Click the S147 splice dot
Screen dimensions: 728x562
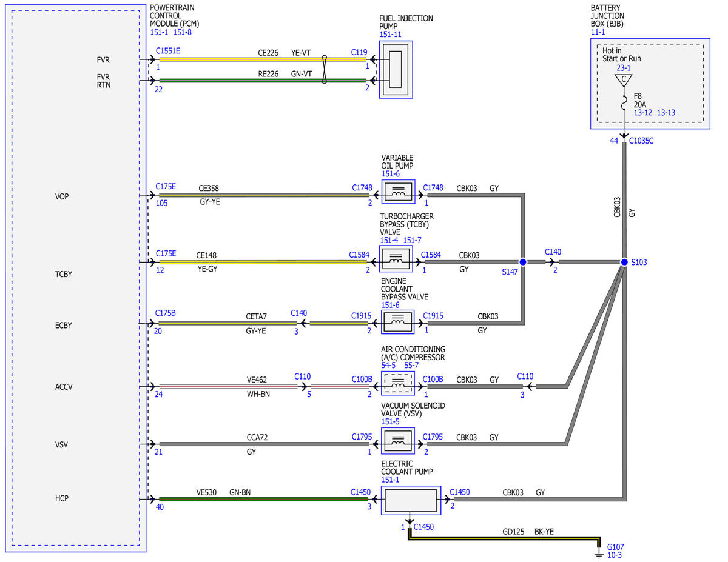(x=523, y=262)
